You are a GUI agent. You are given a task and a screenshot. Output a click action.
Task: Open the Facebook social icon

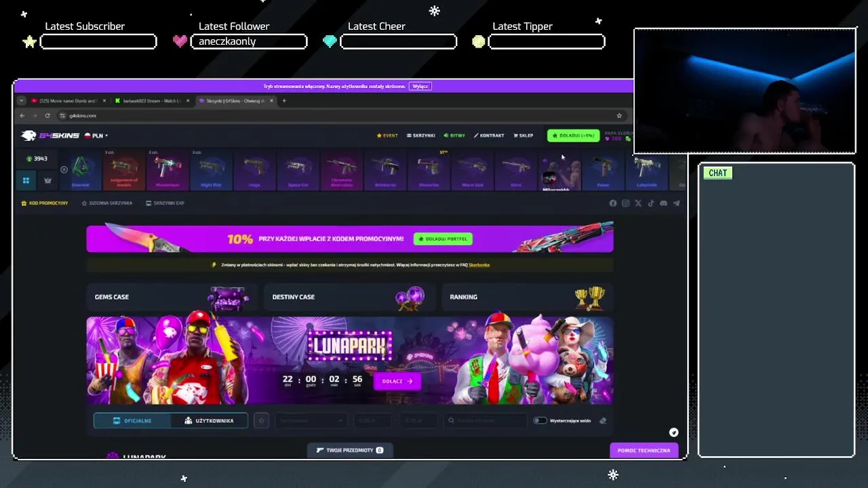click(613, 203)
